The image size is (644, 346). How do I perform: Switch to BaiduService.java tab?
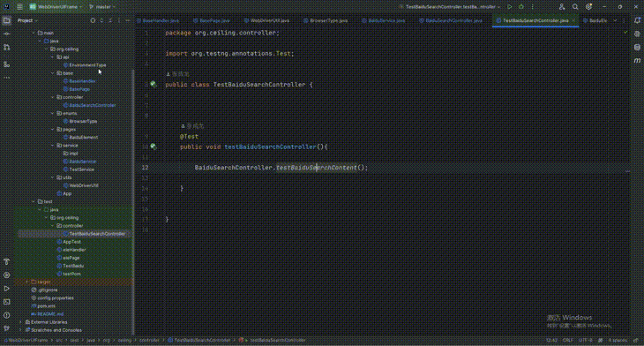pos(384,20)
